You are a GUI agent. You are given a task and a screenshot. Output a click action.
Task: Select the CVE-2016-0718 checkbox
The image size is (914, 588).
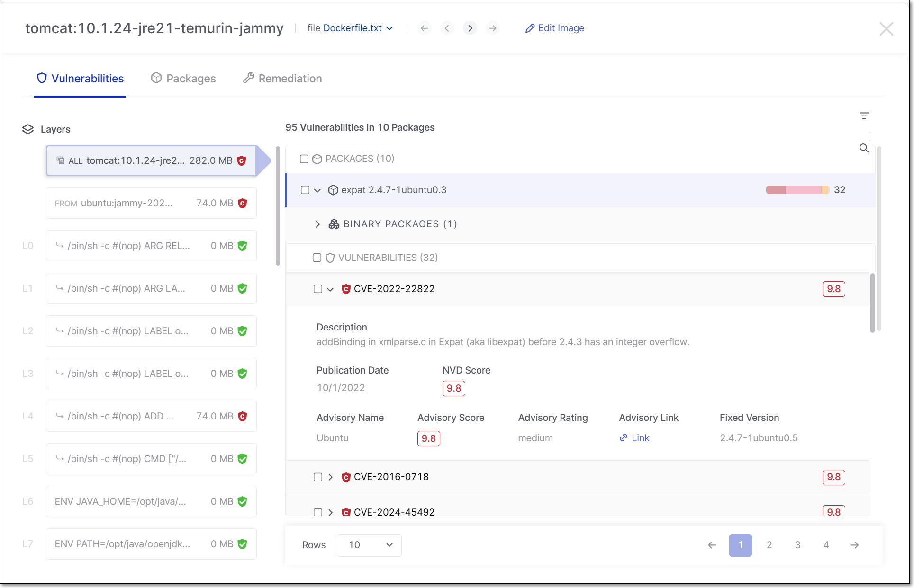(318, 477)
